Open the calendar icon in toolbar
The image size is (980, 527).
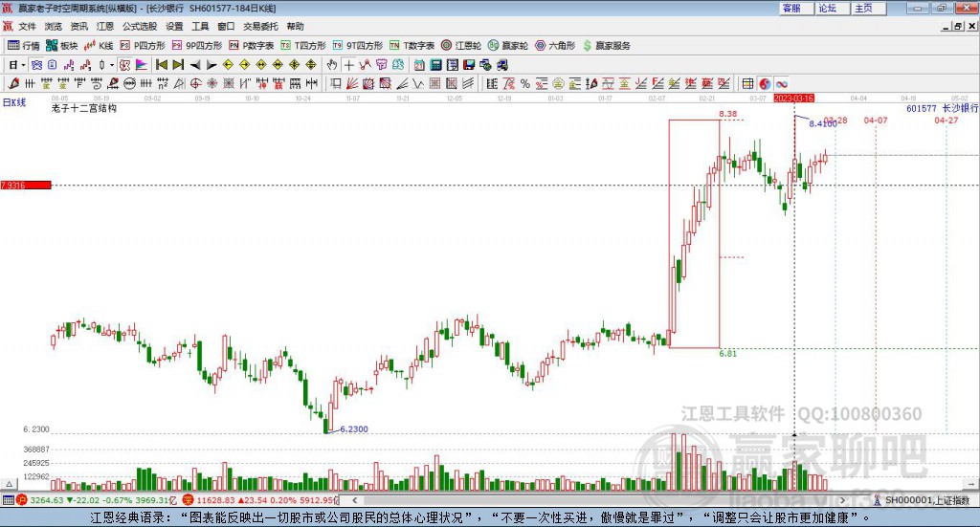click(419, 65)
